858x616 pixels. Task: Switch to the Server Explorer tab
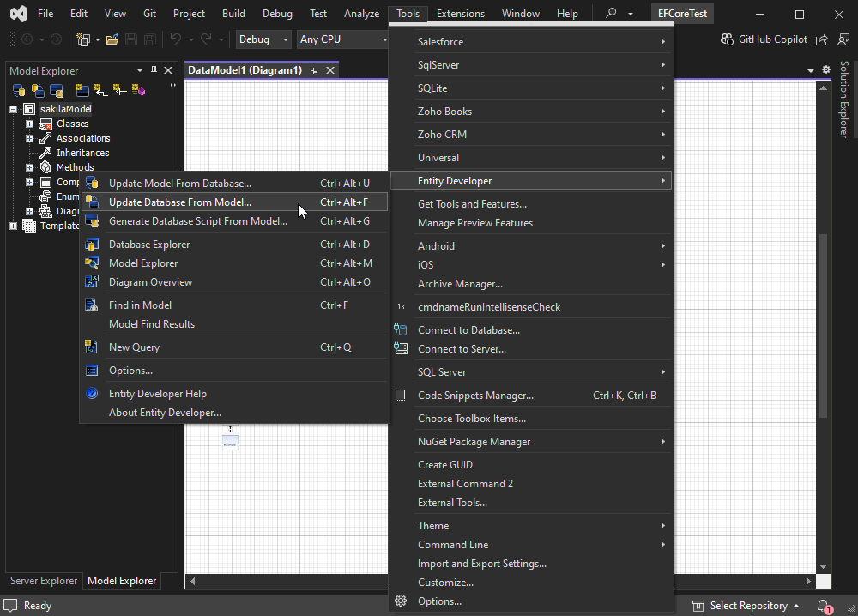coord(44,581)
